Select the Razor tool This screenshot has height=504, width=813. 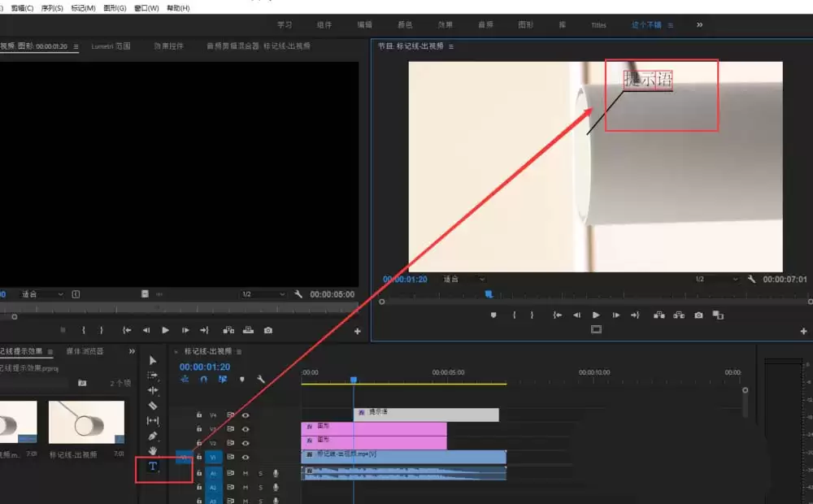[153, 406]
